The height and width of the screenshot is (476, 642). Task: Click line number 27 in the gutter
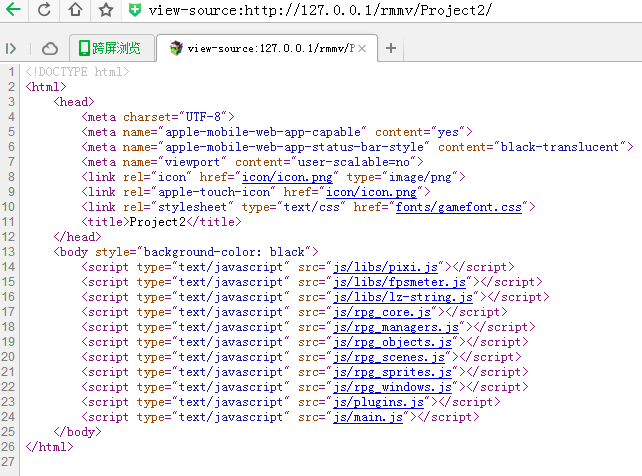pos(8,462)
